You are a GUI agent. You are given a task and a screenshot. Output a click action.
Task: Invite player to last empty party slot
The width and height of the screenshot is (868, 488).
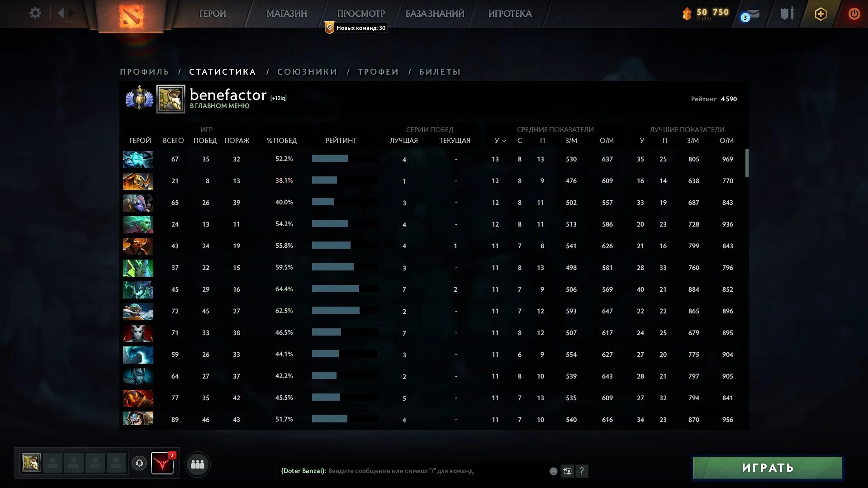pyautogui.click(x=116, y=463)
